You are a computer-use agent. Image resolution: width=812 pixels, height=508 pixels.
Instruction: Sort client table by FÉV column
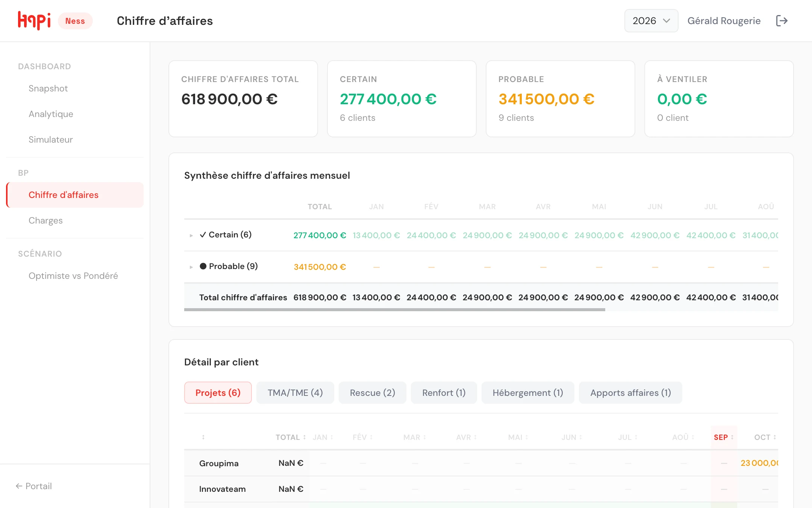click(363, 437)
